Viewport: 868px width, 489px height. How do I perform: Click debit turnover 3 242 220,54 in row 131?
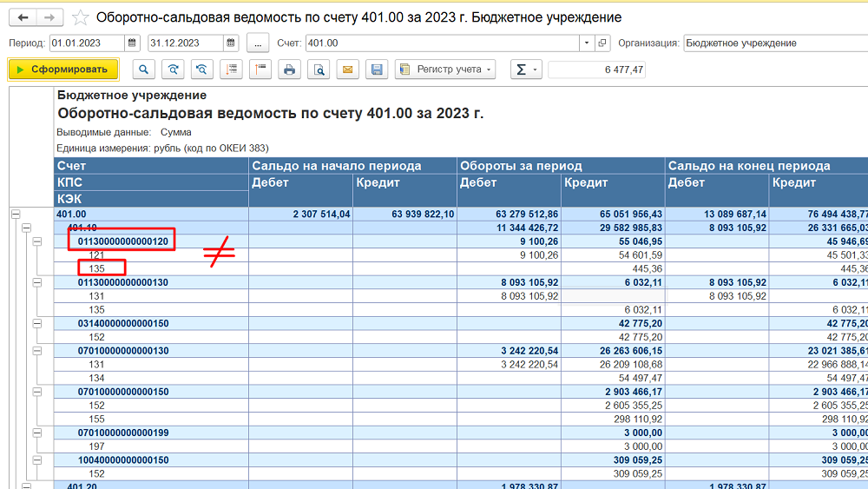click(x=509, y=365)
